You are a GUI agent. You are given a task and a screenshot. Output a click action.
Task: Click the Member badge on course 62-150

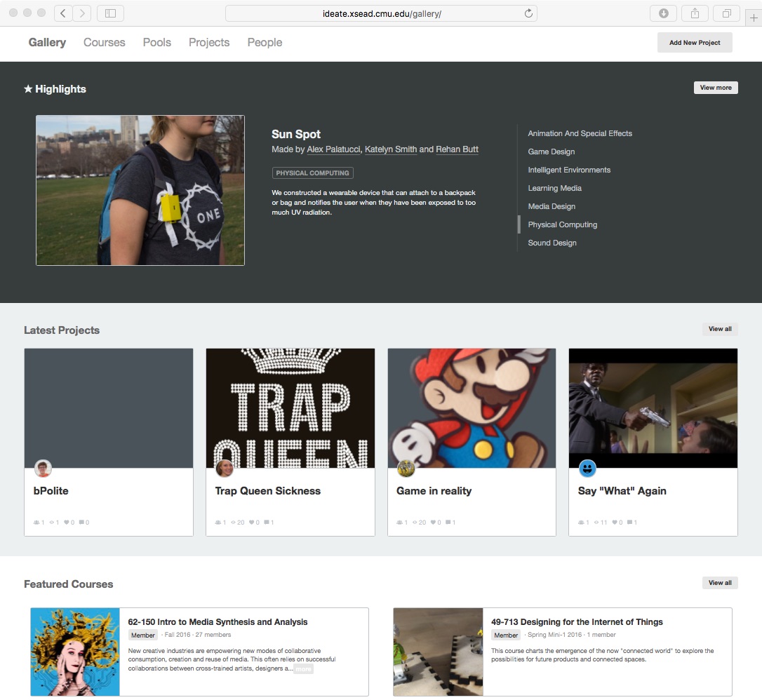point(143,635)
